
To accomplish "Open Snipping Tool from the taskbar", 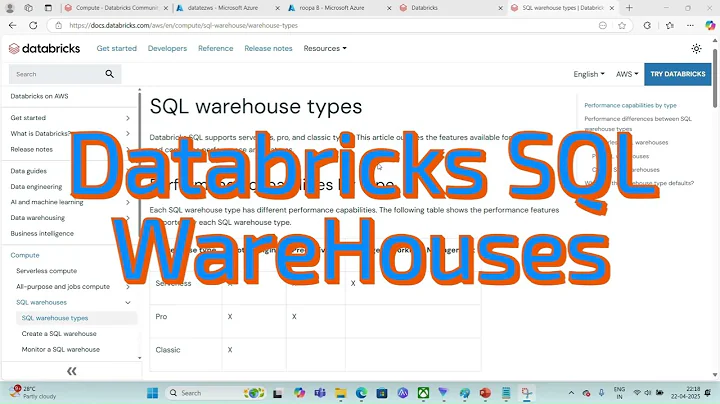I will 526,393.
